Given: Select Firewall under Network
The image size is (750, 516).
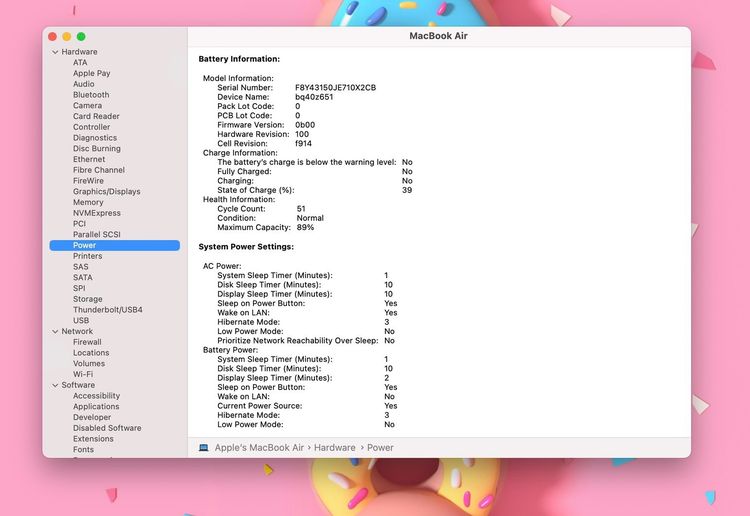Looking at the screenshot, I should (87, 342).
